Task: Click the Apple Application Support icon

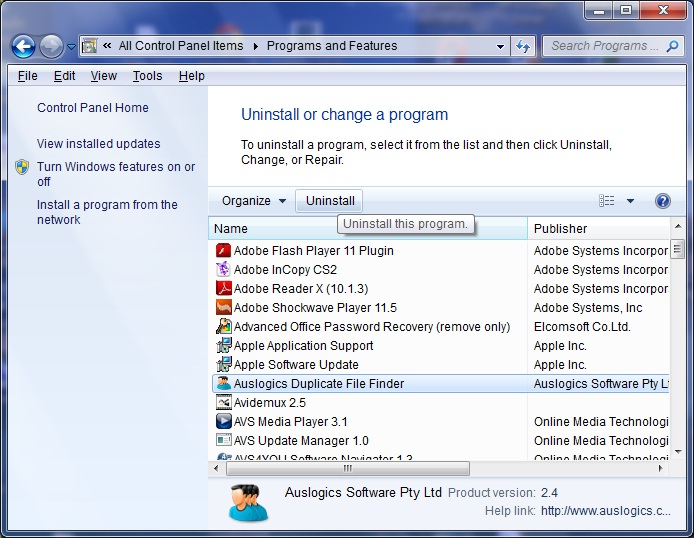Action: (224, 346)
